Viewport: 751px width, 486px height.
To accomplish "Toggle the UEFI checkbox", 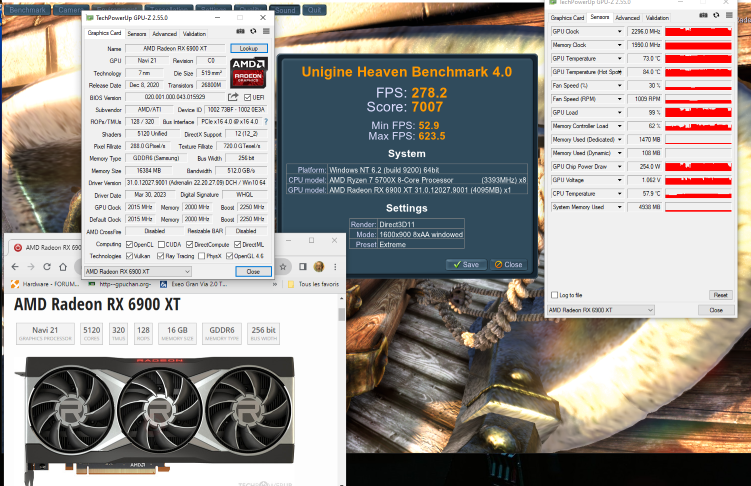I will tap(248, 98).
